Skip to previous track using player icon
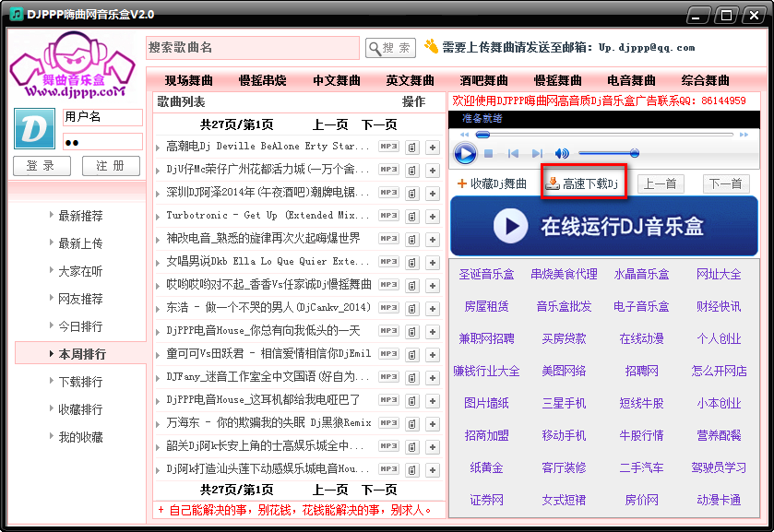 (513, 153)
